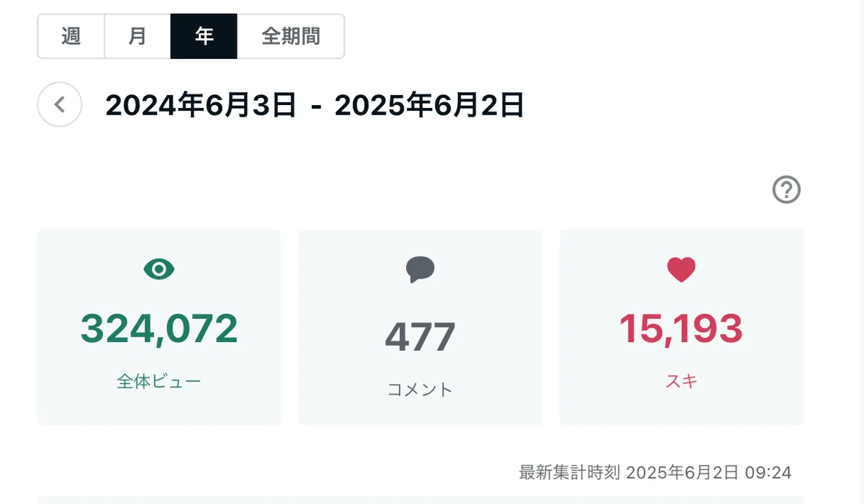Screen dimensions: 864x504
Task: Select the 477 comments count
Action: coord(420,336)
